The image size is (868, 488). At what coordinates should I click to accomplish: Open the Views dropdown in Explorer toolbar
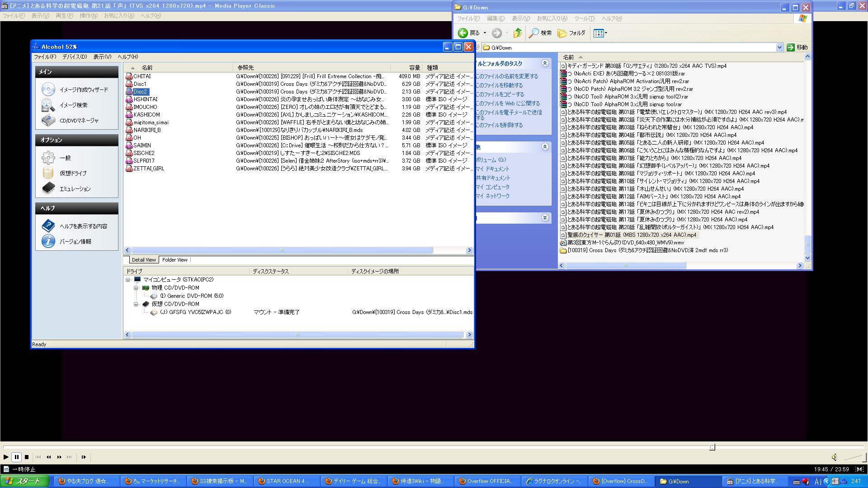600,33
